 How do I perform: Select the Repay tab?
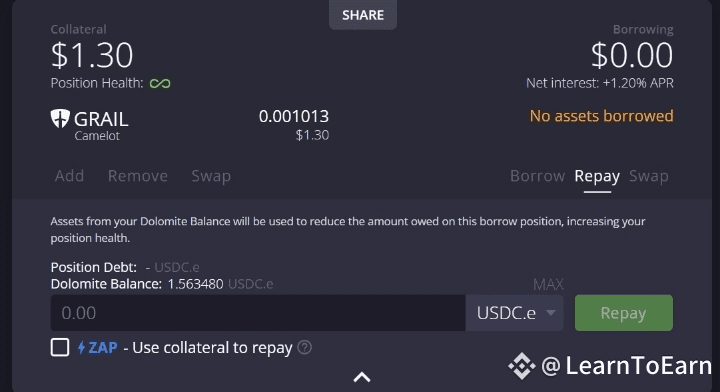(597, 177)
